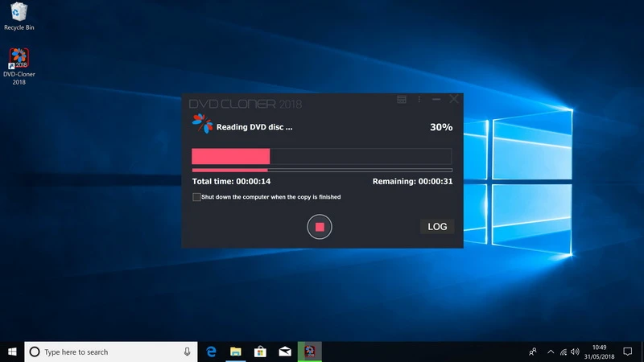The width and height of the screenshot is (644, 362).
Task: Switch to DVD-Cloner taskbar button
Action: coord(310,352)
